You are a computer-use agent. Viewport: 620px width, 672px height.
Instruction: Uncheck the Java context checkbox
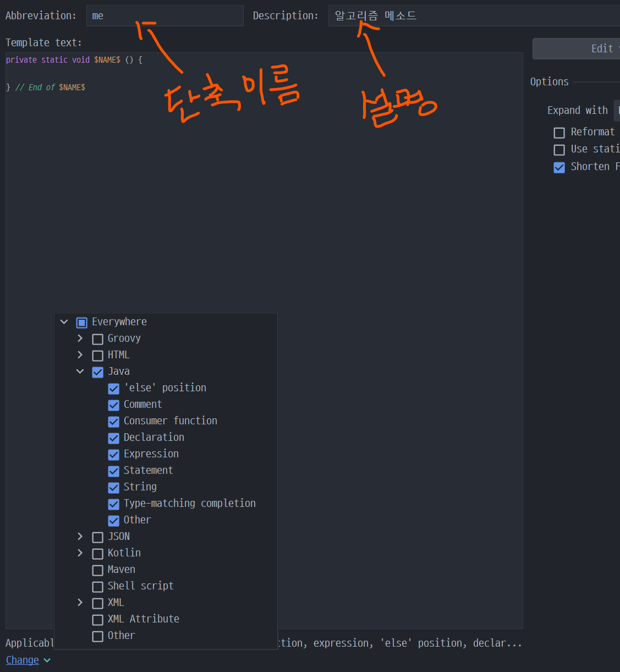[97, 372]
